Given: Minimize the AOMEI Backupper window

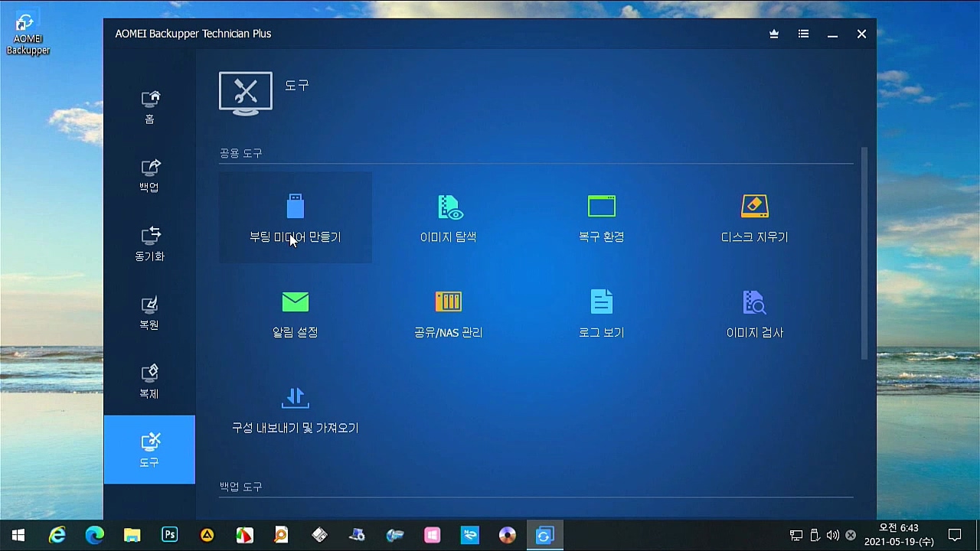Looking at the screenshot, I should coord(832,34).
